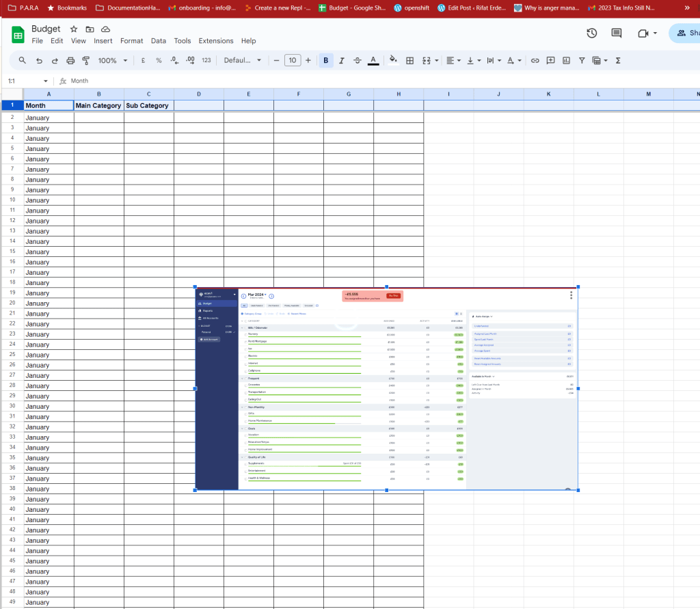Open Google Sheets home logo

[x=18, y=35]
